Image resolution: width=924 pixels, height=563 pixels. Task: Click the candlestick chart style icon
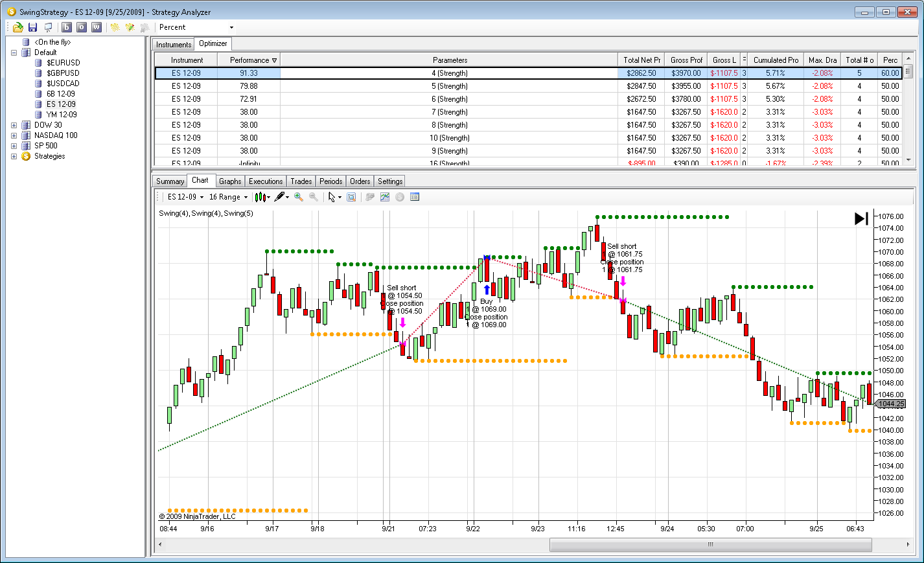click(x=259, y=197)
